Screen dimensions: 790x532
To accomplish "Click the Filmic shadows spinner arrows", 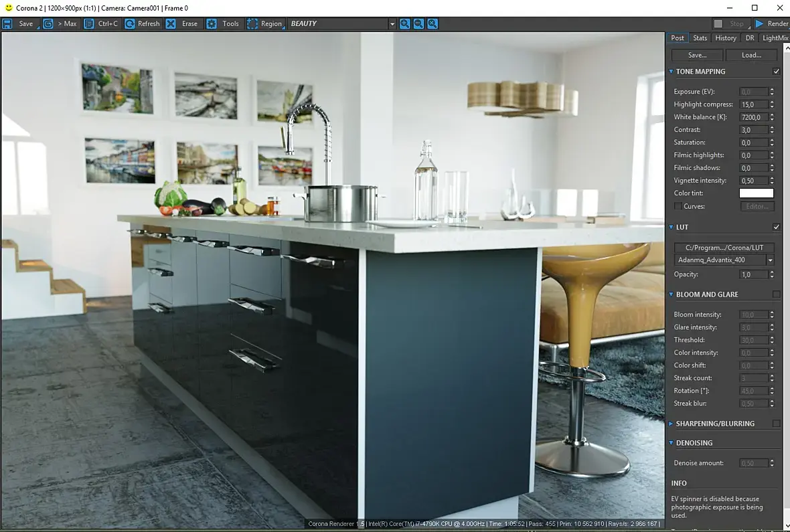I will click(771, 168).
